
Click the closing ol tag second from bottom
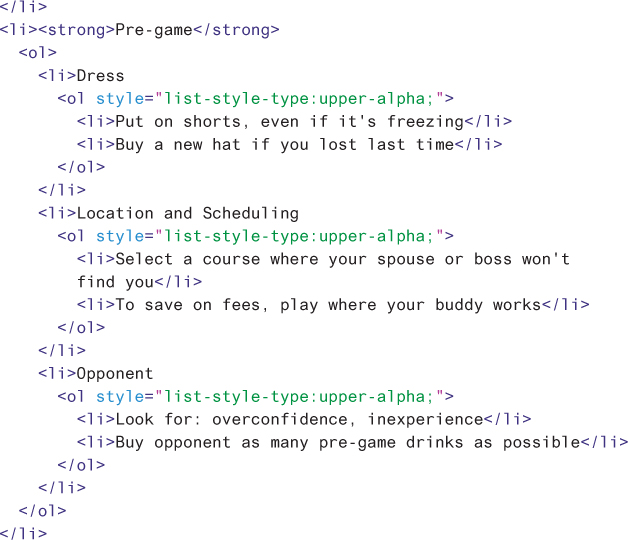click(42, 510)
